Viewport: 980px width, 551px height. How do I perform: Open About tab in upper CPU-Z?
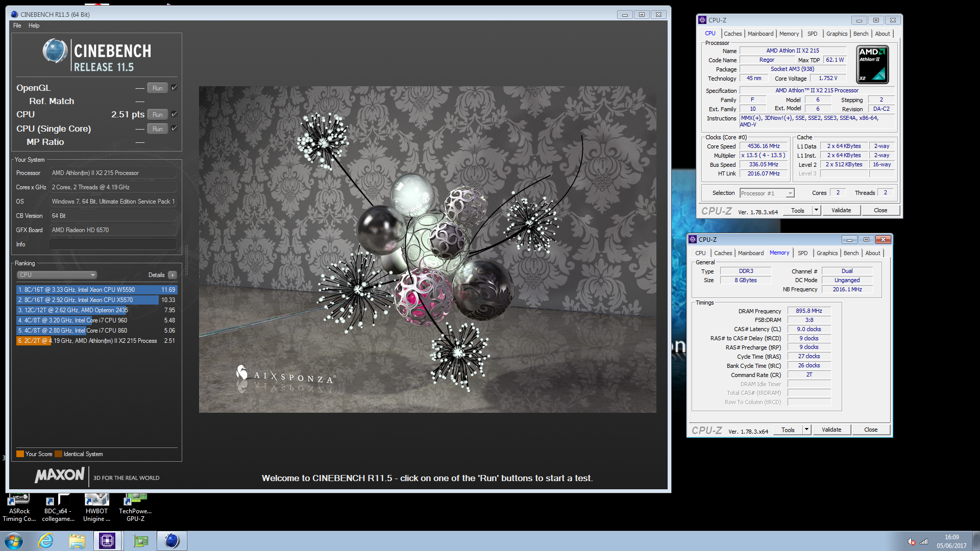click(x=883, y=34)
